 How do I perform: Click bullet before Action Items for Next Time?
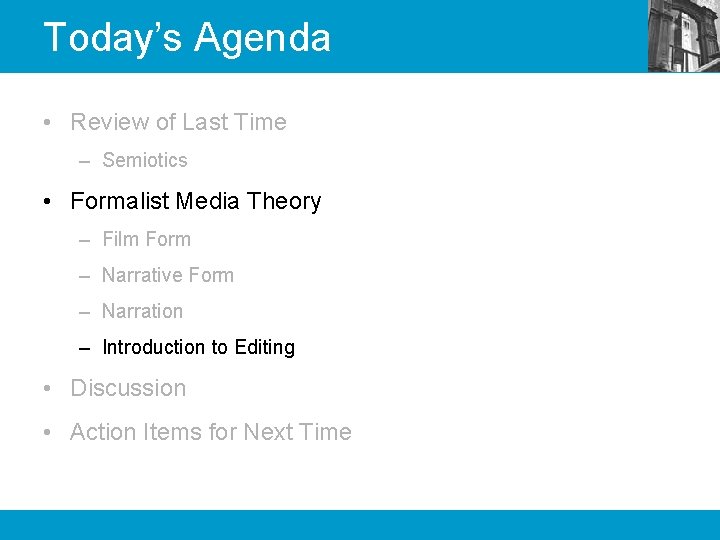click(47, 433)
